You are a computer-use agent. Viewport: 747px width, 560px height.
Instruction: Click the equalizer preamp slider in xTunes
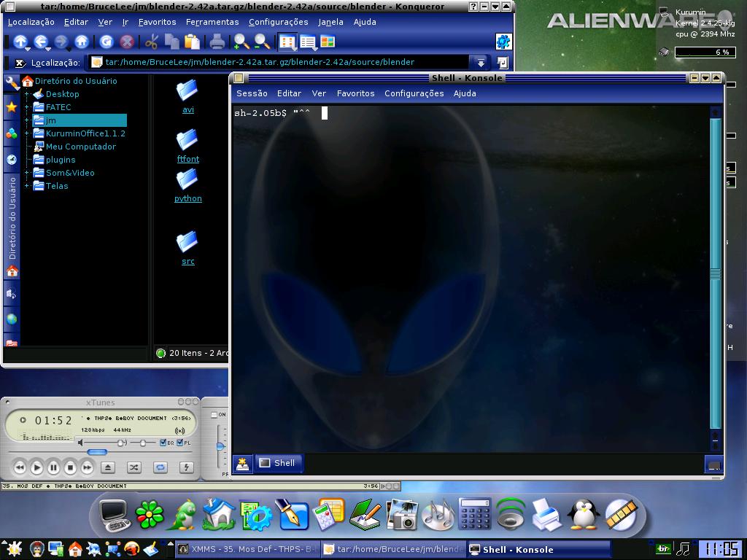(220, 446)
